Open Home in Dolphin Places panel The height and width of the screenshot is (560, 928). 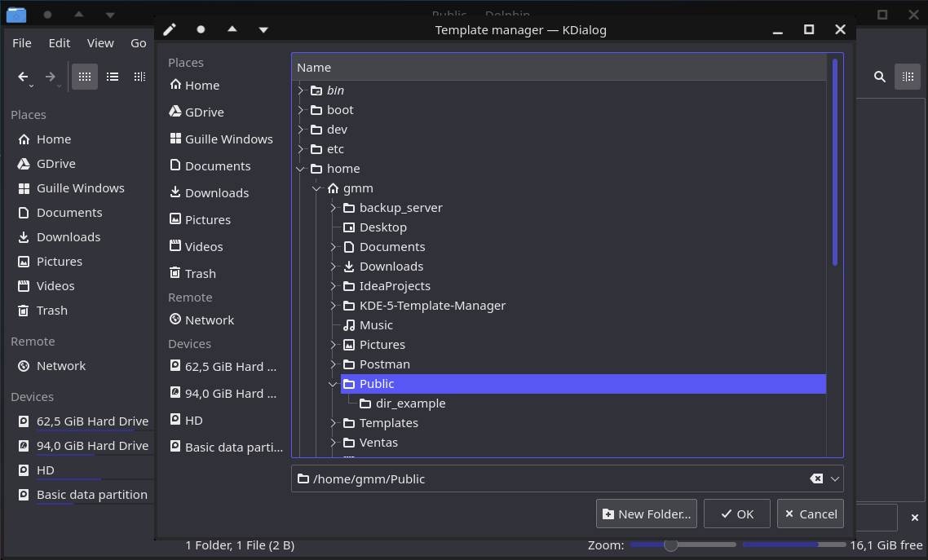tap(44, 139)
